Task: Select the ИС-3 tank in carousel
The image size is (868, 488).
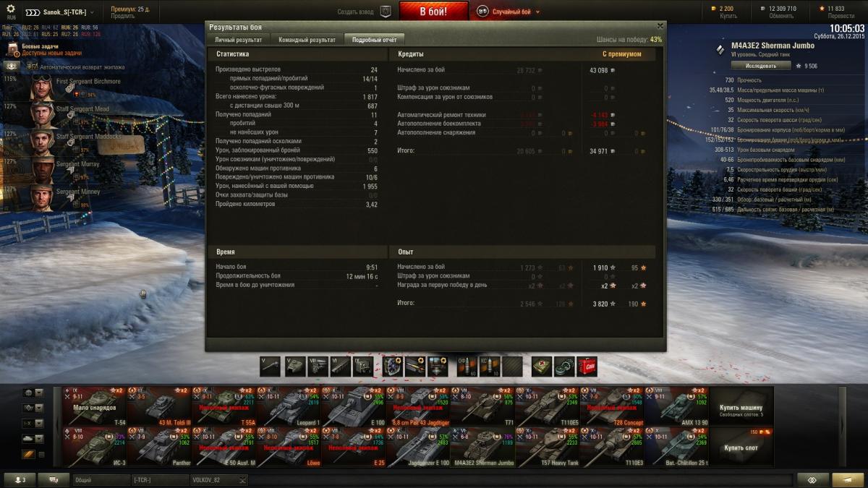Action: click(95, 447)
